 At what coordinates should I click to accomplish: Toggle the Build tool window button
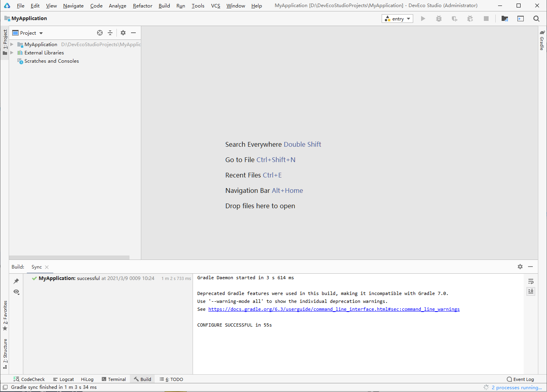tap(142, 379)
